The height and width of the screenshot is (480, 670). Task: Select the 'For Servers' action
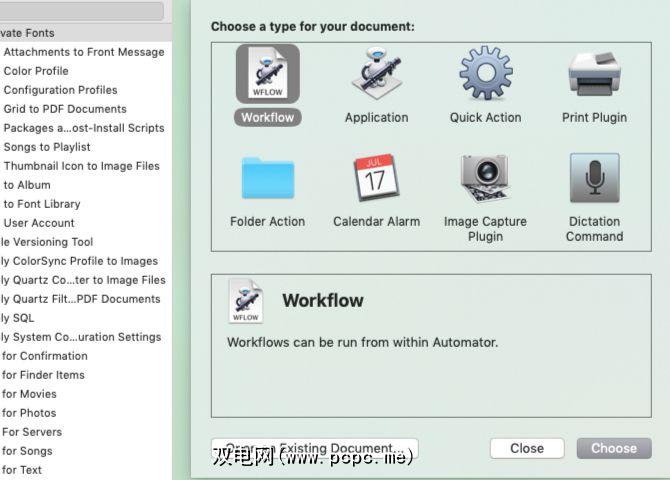coord(85,432)
